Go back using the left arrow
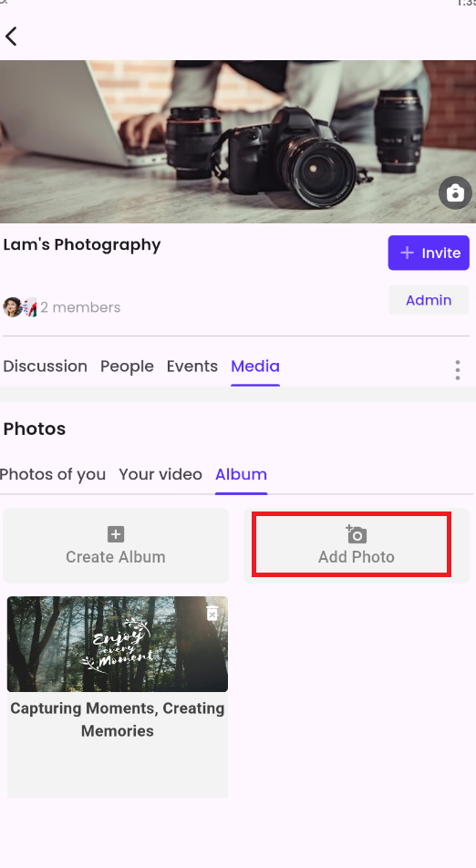Screen dimensions: 476x868 (11, 36)
